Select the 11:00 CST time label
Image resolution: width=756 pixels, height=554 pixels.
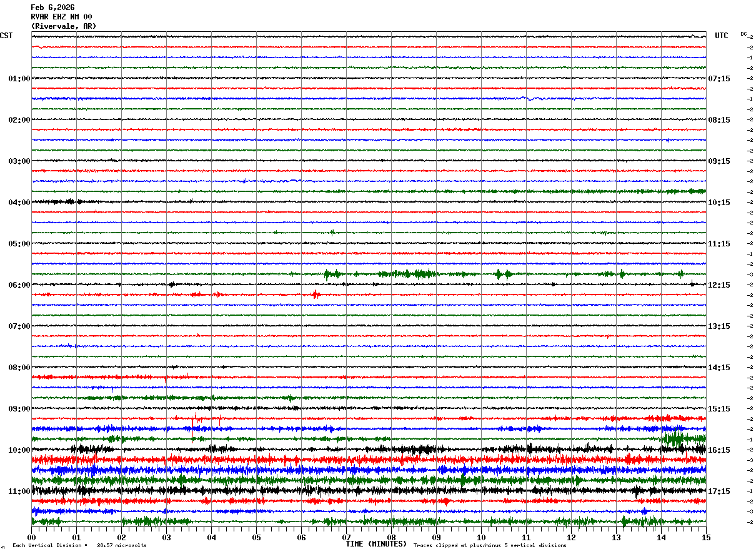point(19,491)
